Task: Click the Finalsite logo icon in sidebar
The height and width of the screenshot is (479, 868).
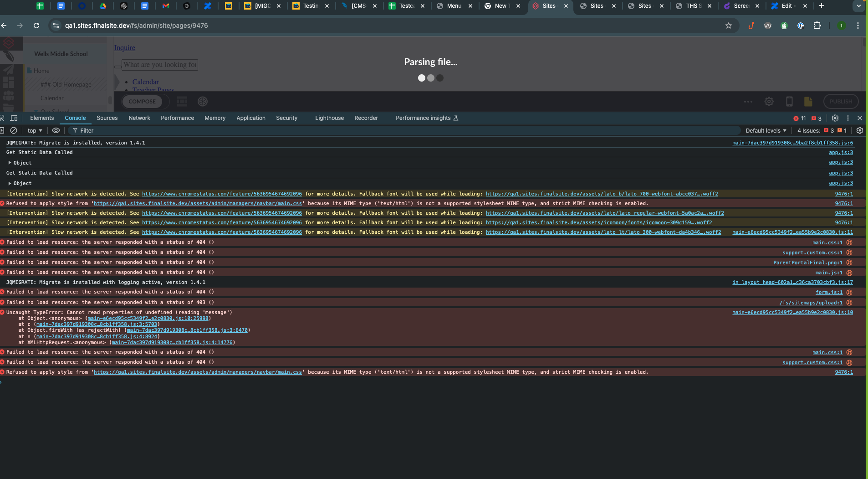Action: pos(9,43)
